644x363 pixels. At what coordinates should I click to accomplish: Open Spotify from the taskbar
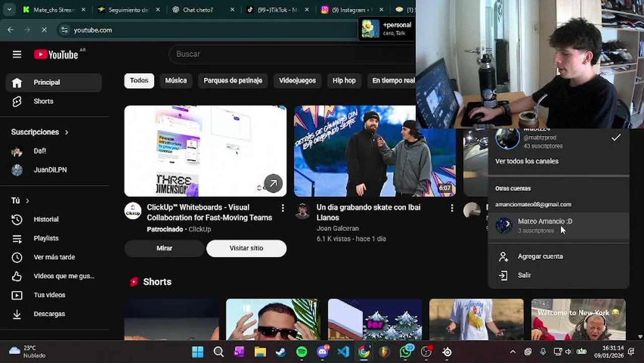[302, 352]
